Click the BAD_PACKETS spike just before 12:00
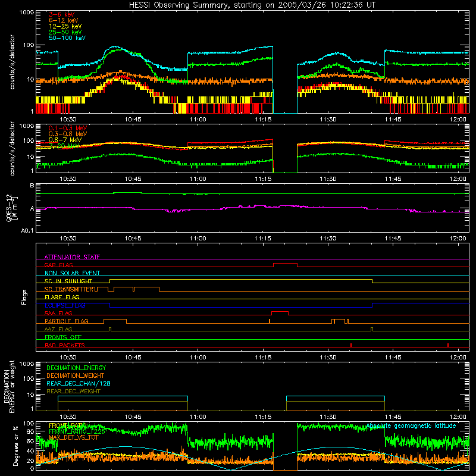Viewport: 476px width, 476px height. [x=448, y=345]
